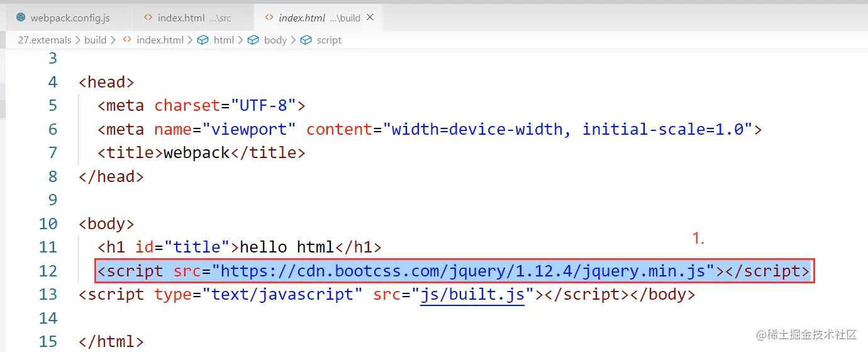This screenshot has height=352, width=868.
Task: Click line number 12 in the gutter
Action: pos(48,271)
